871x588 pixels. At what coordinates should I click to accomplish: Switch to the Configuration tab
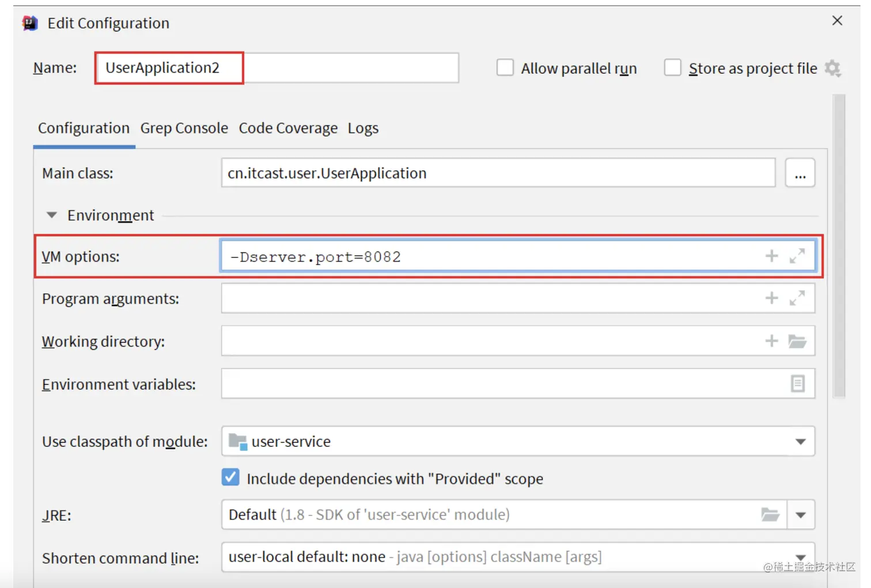(x=84, y=128)
